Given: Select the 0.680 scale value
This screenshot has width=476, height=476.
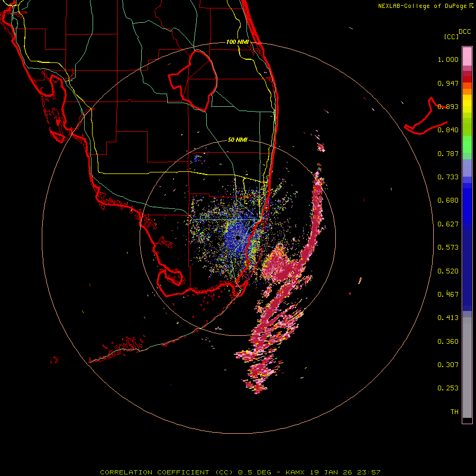Looking at the screenshot, I should click(448, 200).
